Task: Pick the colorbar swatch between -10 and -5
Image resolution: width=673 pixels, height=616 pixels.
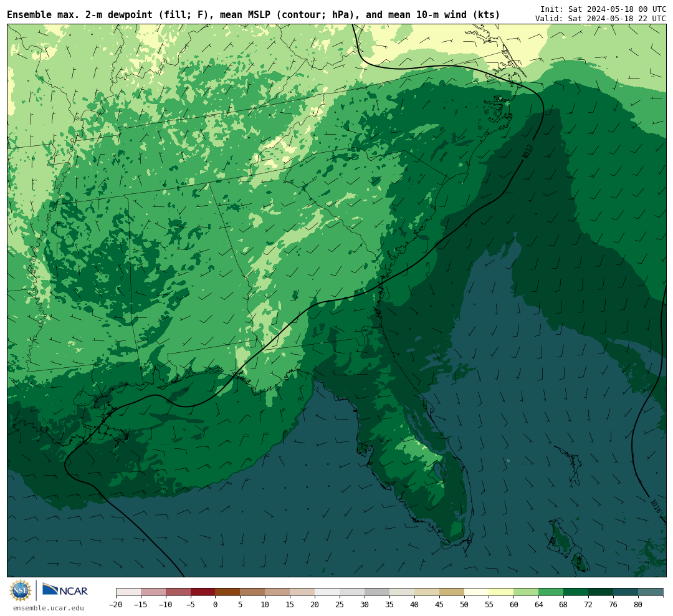Action: [x=178, y=592]
